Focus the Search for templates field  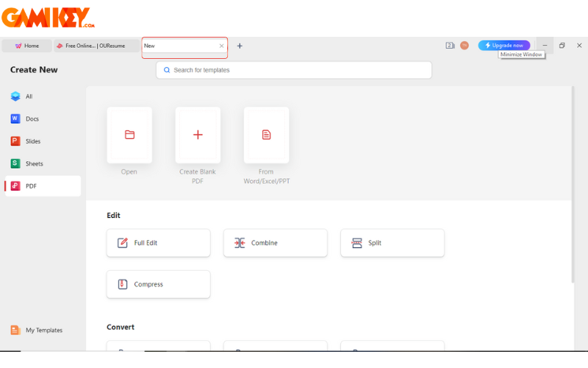[294, 70]
